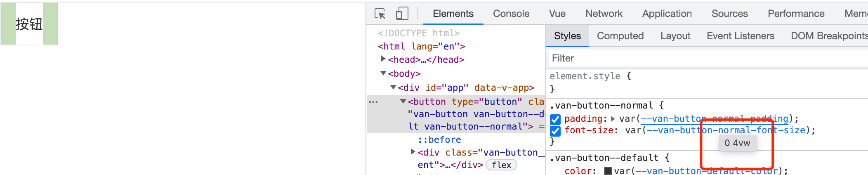Screen dimensions: 868x175
Task: Expand the van-button content div node
Action: pyautogui.click(x=413, y=152)
